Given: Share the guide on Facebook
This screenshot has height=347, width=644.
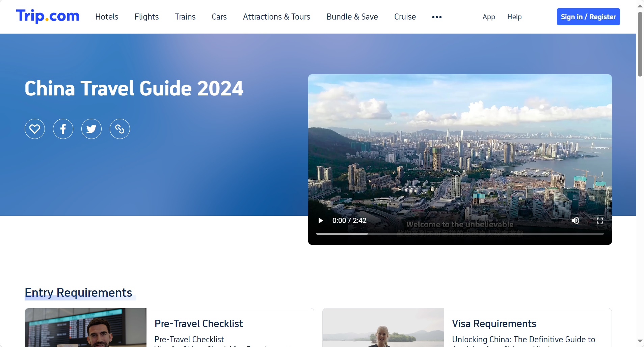Looking at the screenshot, I should [63, 129].
